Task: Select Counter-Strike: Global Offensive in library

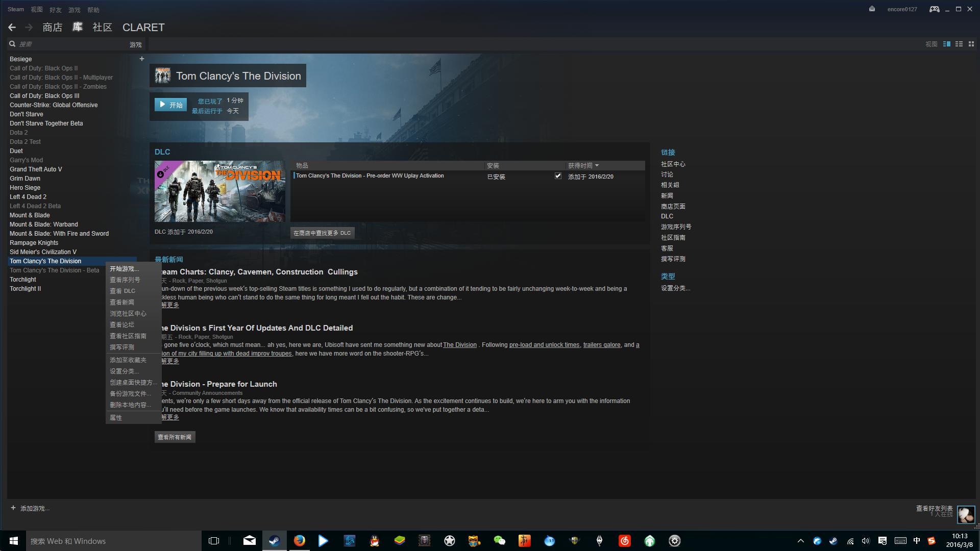Action: (x=54, y=105)
